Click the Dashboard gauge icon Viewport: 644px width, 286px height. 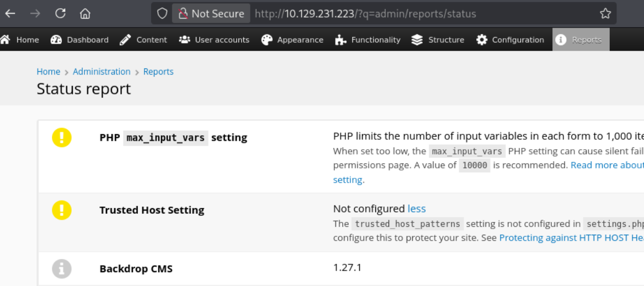pyautogui.click(x=56, y=39)
